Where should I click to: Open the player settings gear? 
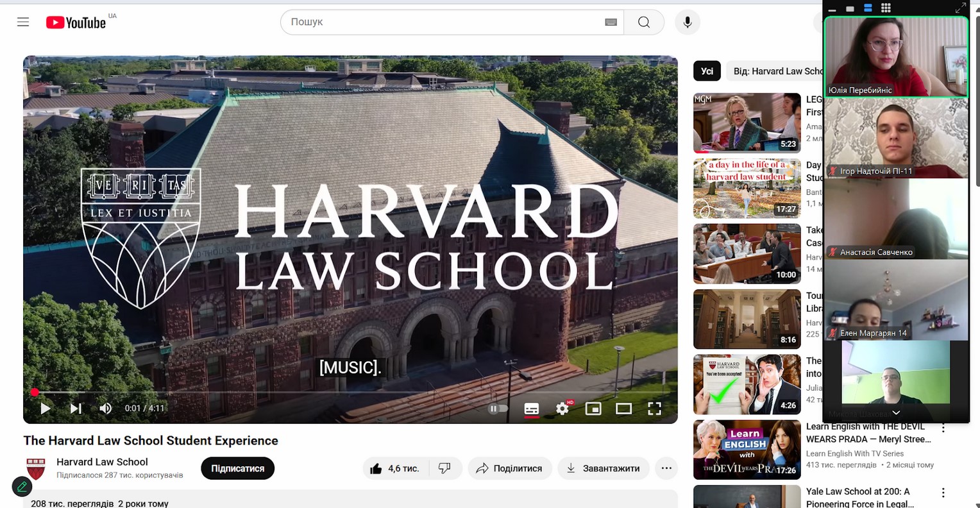[562, 409]
